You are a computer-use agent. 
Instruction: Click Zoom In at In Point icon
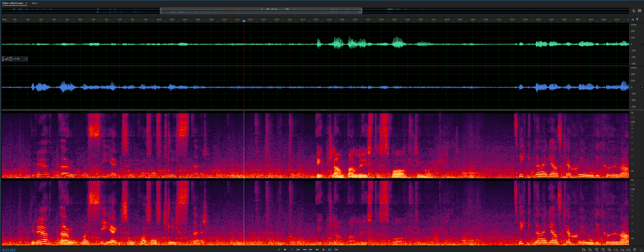(x=616, y=250)
